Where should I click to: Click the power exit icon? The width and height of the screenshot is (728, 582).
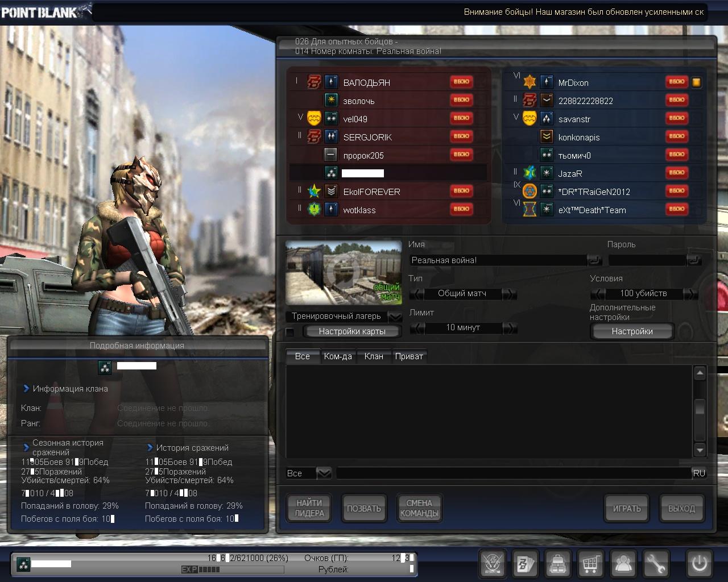coord(699,564)
